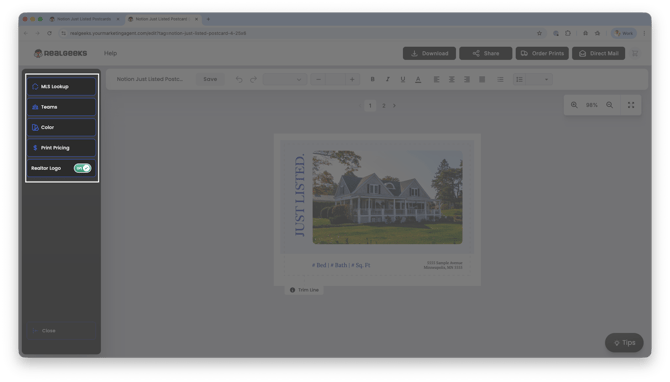
Task: Toggle bold formatting
Action: pos(373,79)
